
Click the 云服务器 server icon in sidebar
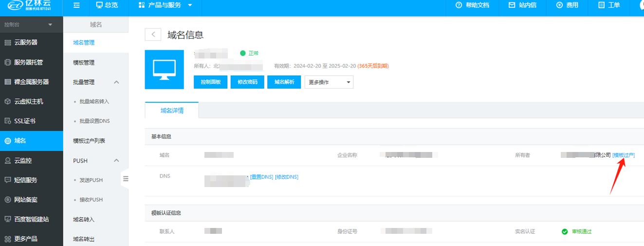(7, 42)
